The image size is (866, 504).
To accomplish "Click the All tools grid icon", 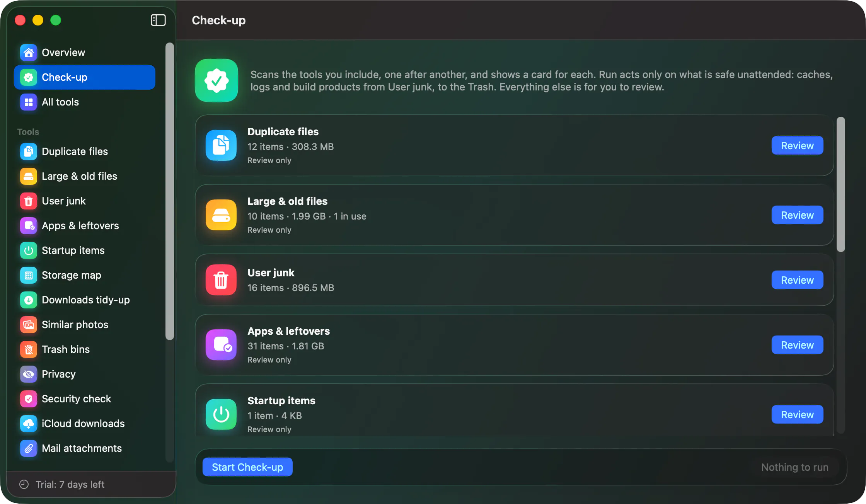I will pos(29,102).
